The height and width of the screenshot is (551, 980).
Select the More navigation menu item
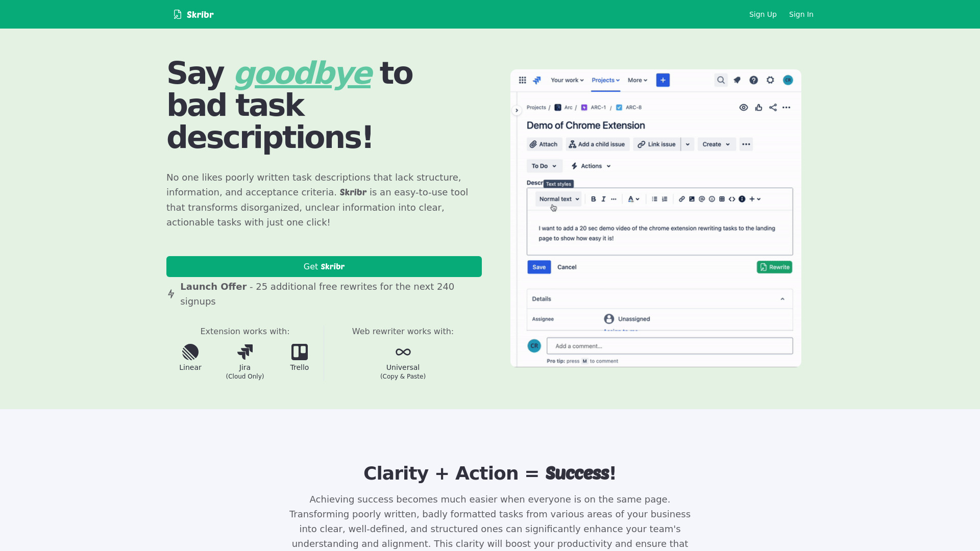click(636, 80)
